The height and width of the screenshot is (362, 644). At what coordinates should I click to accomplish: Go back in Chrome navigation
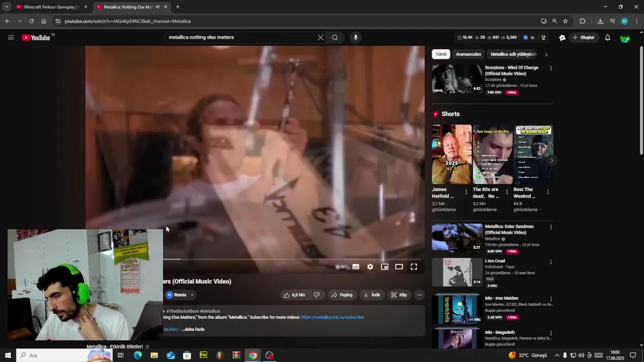7,21
